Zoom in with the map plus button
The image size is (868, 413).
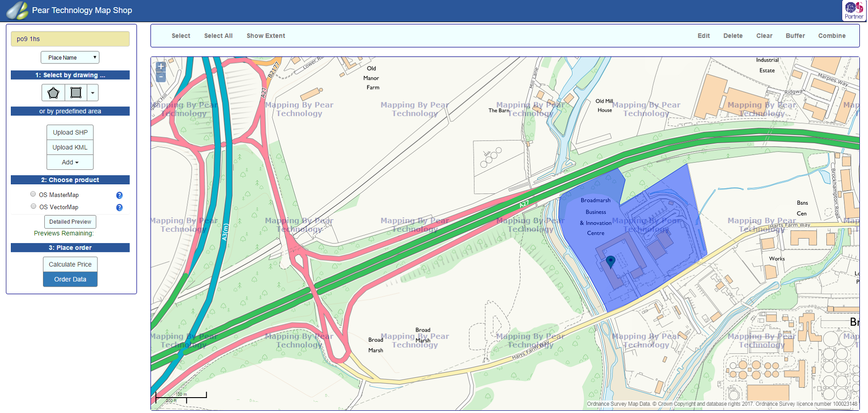click(161, 67)
